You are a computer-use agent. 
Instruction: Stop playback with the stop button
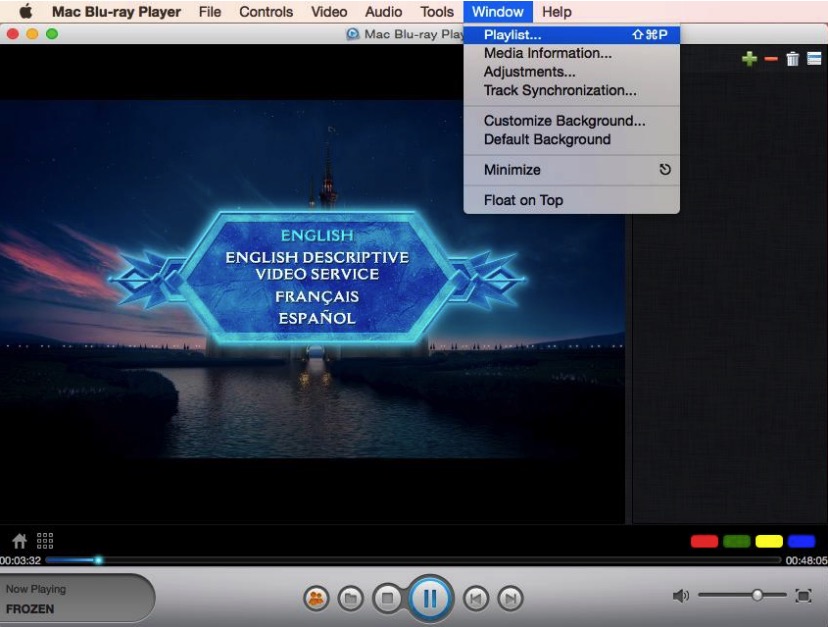pos(388,598)
